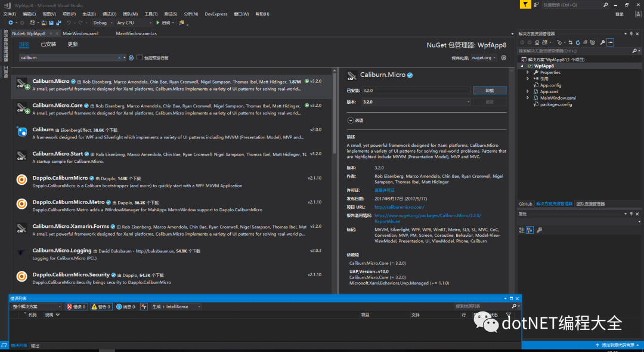644x352 pixels.
Task: Open the DevExpress menu
Action: [216, 14]
